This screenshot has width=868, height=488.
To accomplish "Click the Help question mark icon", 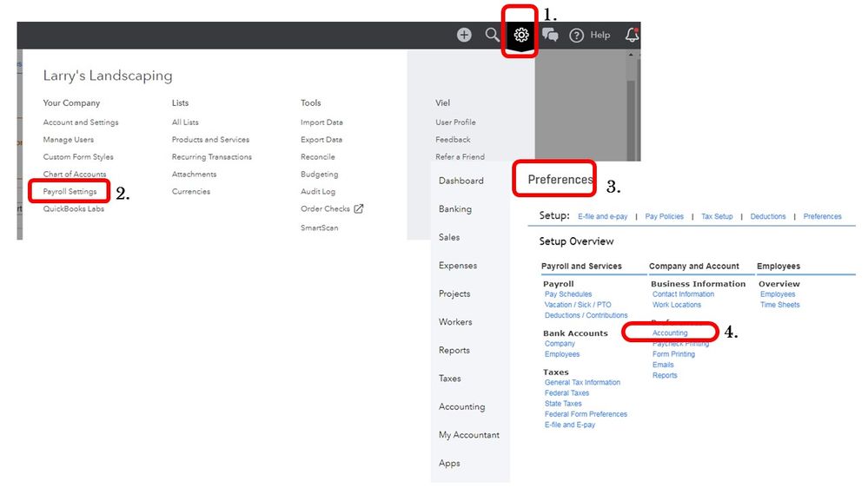I will coord(576,36).
